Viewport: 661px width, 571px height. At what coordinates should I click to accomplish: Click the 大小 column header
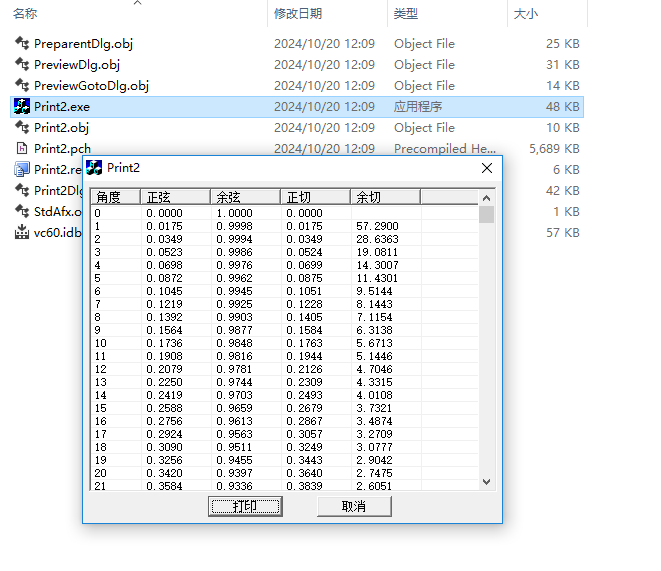pos(525,14)
